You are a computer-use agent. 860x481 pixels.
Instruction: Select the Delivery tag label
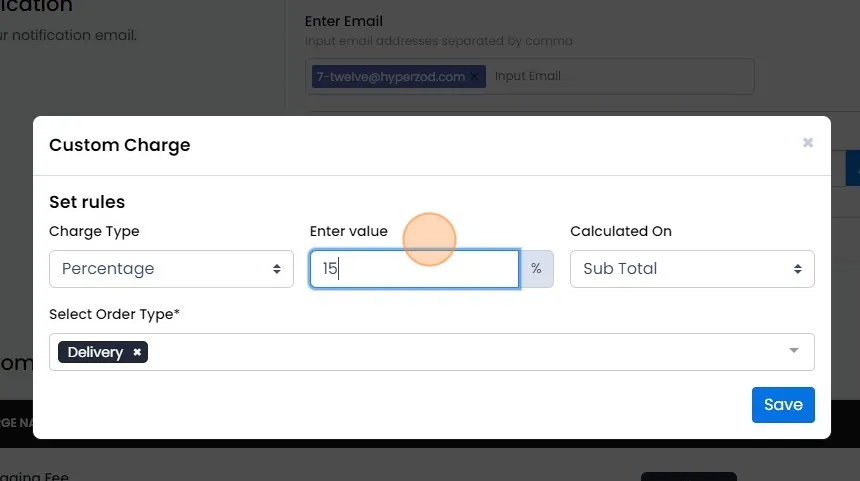[x=95, y=352]
